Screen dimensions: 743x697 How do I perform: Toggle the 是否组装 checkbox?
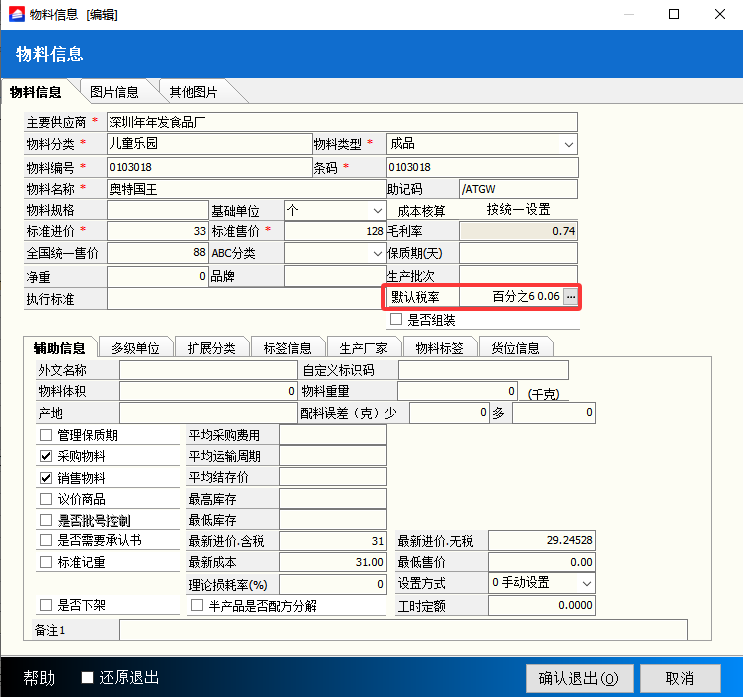click(396, 319)
